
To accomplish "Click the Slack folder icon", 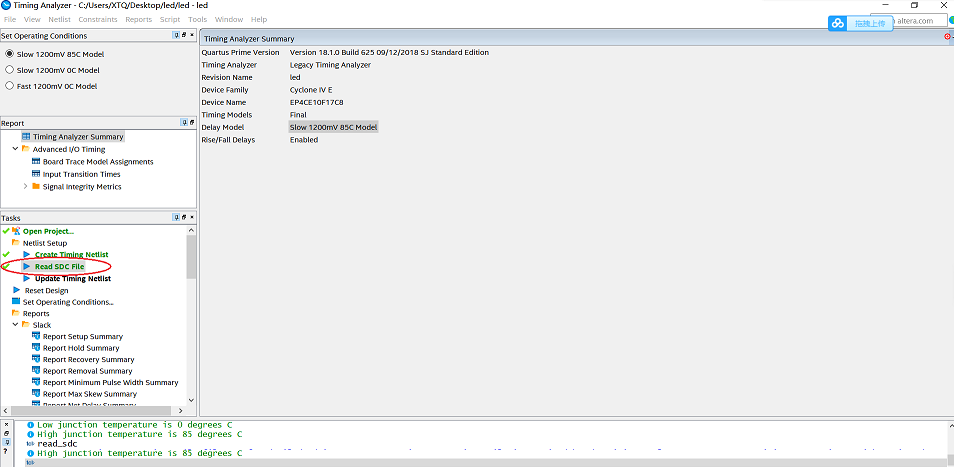I will click(26, 325).
